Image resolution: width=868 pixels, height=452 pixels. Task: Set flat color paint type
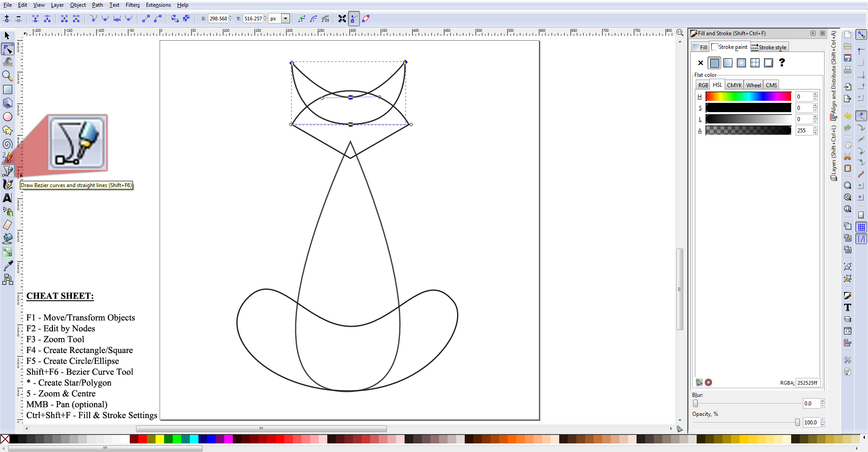(x=714, y=63)
